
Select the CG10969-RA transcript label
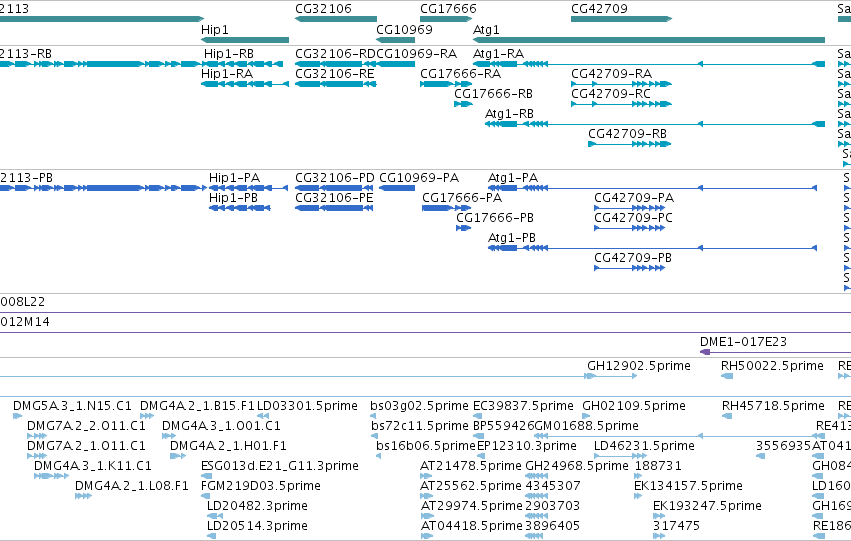[417, 54]
